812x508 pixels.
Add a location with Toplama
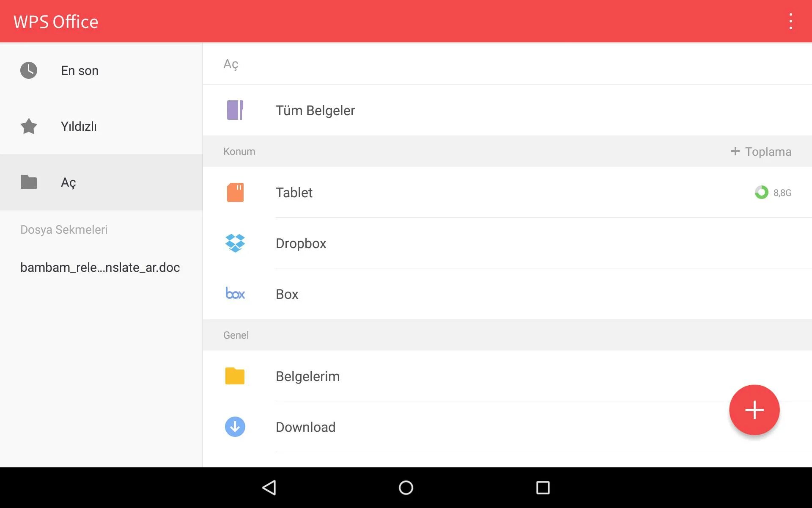click(x=761, y=152)
